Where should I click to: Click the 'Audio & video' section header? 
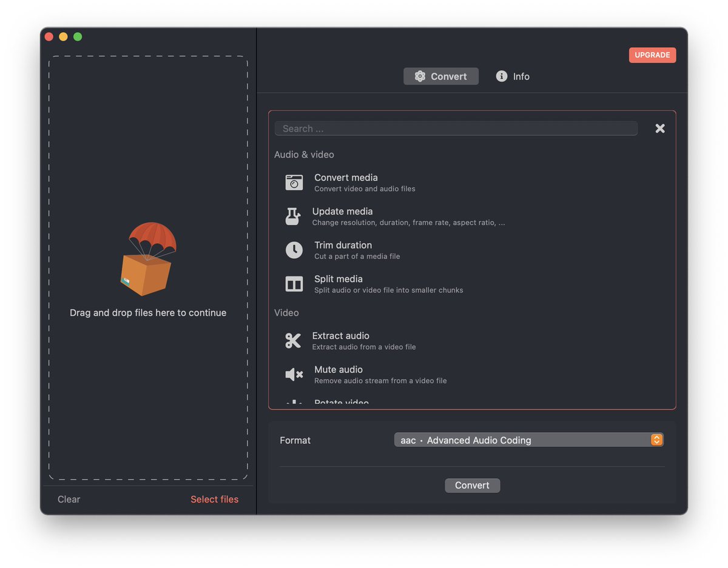(x=304, y=155)
